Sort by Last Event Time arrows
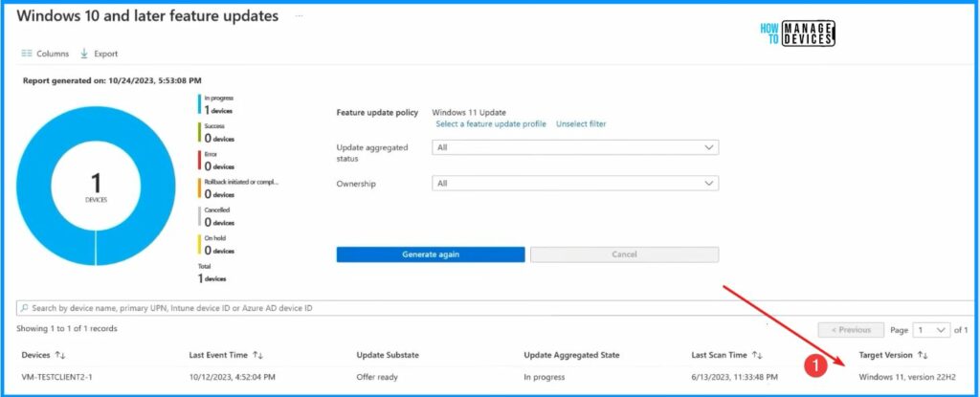 coord(257,355)
